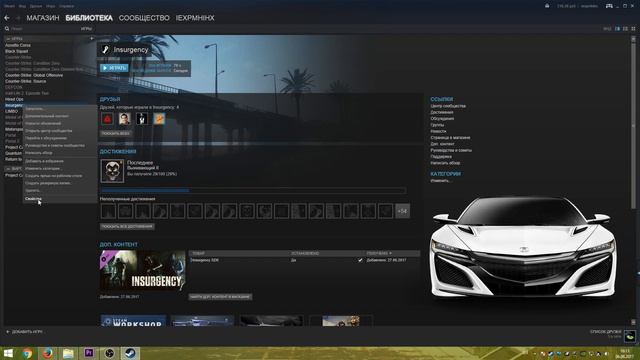Open Windows Start menu
640x360 pixels.
click(8, 353)
